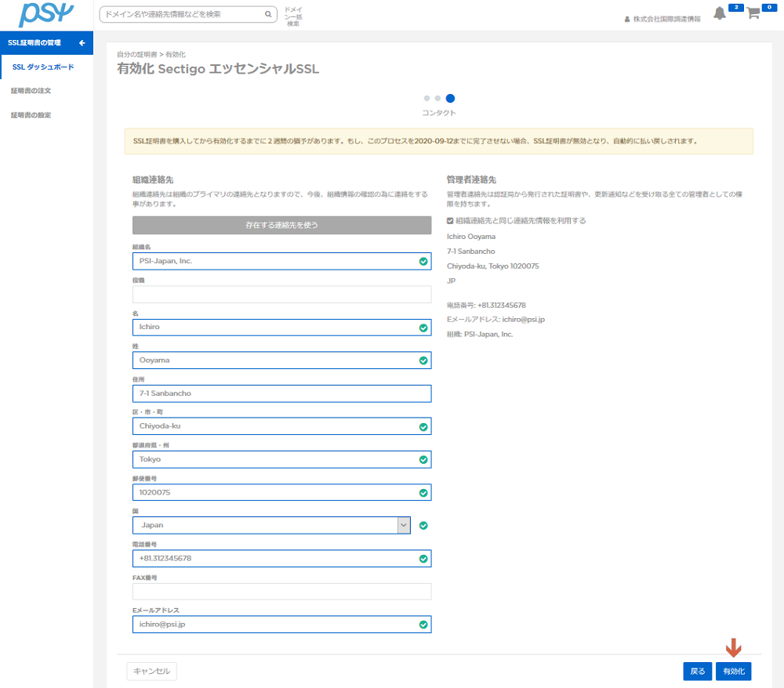
Task: Focus the postal code field
Action: 282,492
